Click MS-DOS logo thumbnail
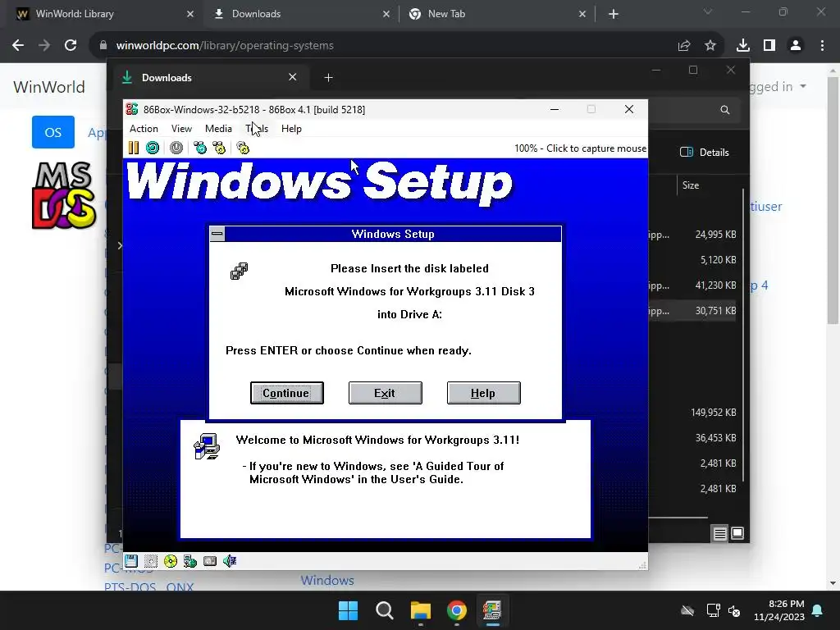The image size is (840, 630). 64,195
